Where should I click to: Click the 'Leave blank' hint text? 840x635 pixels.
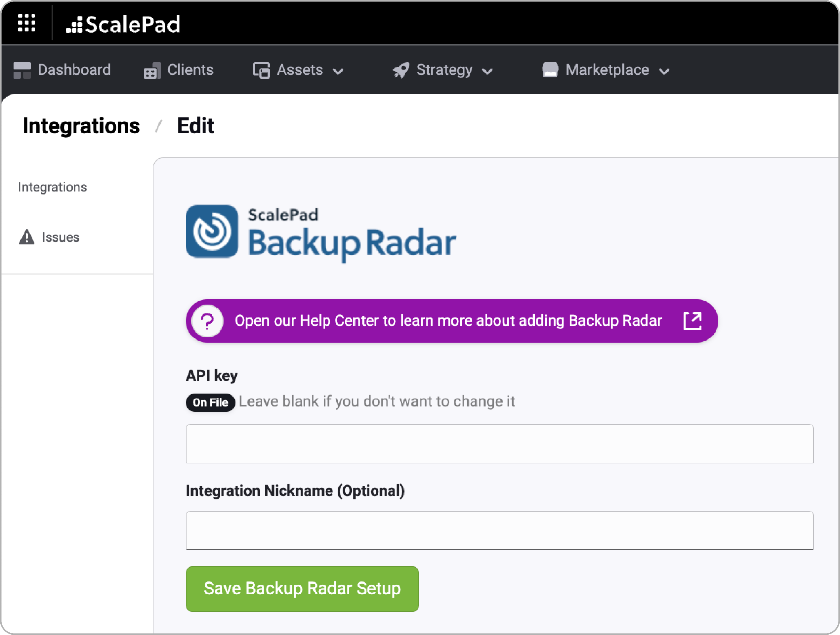tap(377, 401)
